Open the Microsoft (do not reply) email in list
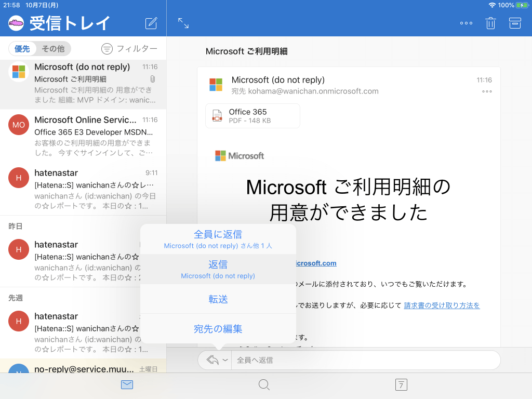The image size is (532, 399). tap(83, 84)
